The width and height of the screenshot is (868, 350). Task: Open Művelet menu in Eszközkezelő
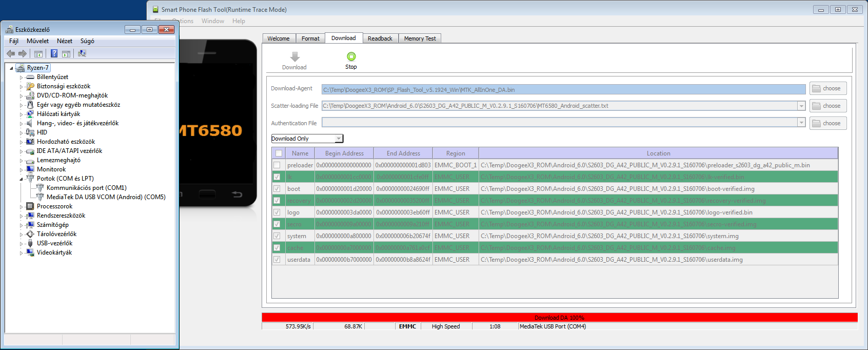coord(38,41)
